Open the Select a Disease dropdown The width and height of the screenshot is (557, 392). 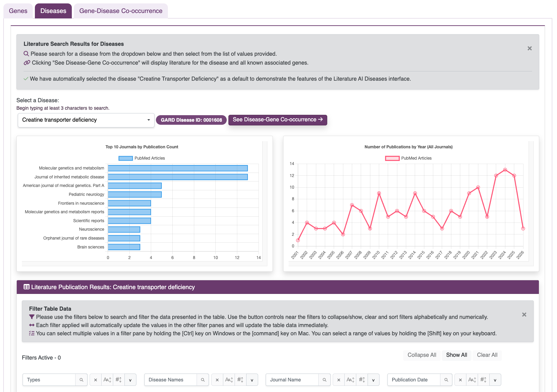point(148,120)
